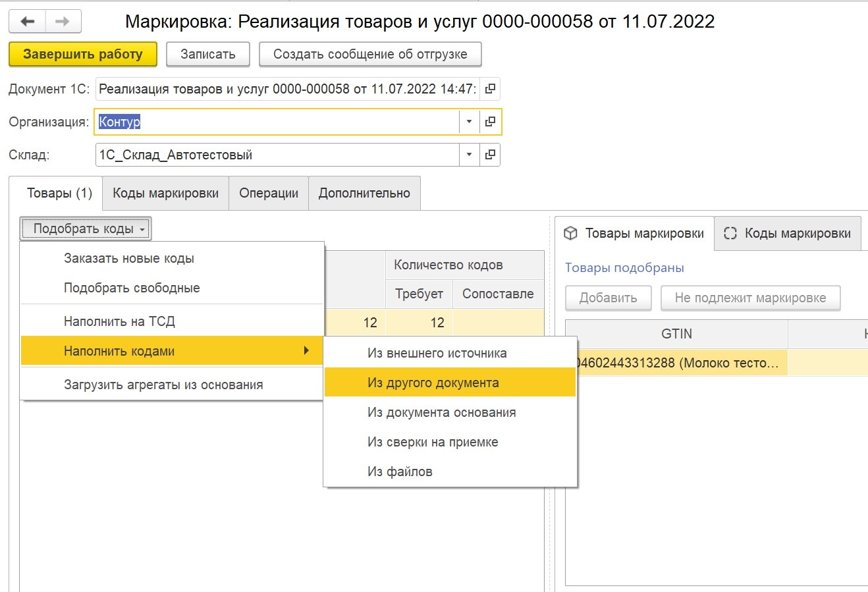The width and height of the screenshot is (868, 592).
Task: Click the Организация input field with Контур
Action: [x=277, y=122]
